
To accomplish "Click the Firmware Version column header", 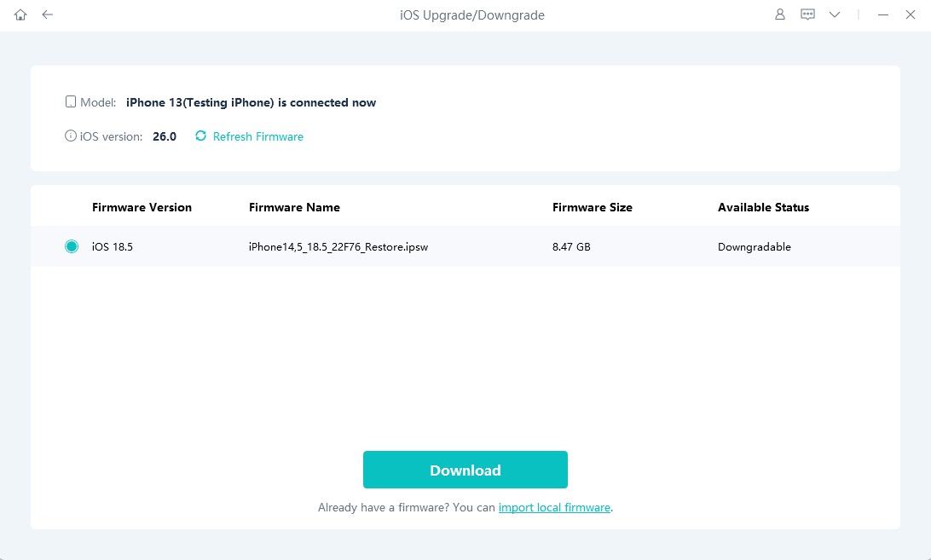I will 142,207.
